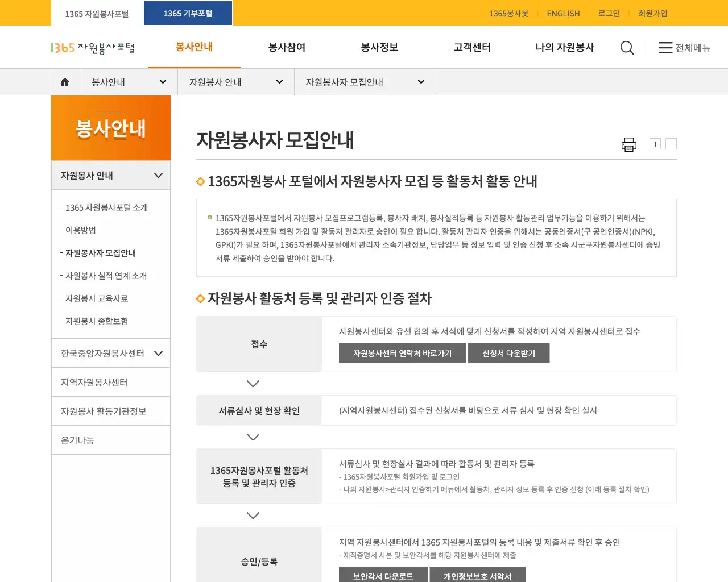Click the home icon in the breadcrumb
The image size is (728, 582).
coord(65,81)
